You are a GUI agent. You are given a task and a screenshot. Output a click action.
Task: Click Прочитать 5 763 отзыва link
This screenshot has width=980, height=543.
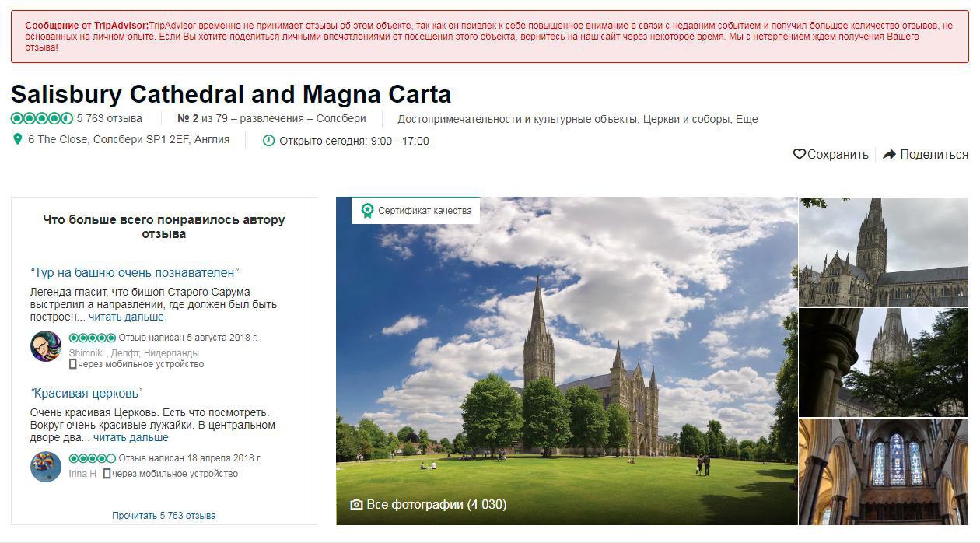click(x=164, y=515)
